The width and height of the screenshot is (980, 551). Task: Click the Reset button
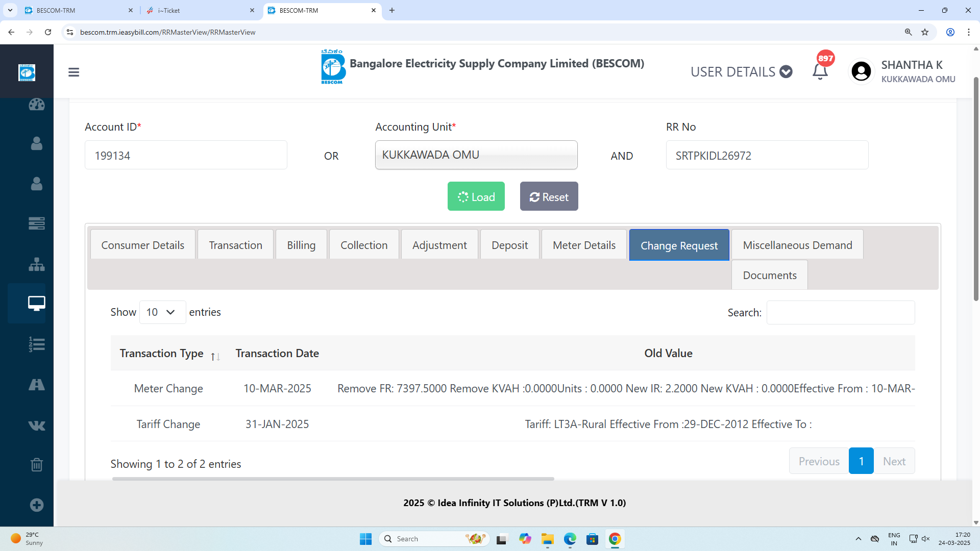[x=549, y=196]
